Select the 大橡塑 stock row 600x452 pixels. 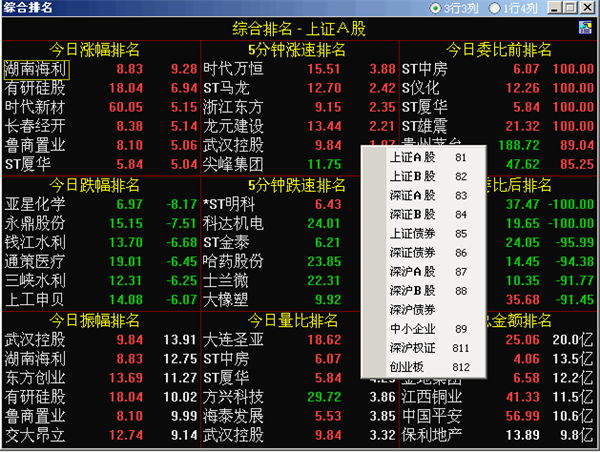coord(282,300)
